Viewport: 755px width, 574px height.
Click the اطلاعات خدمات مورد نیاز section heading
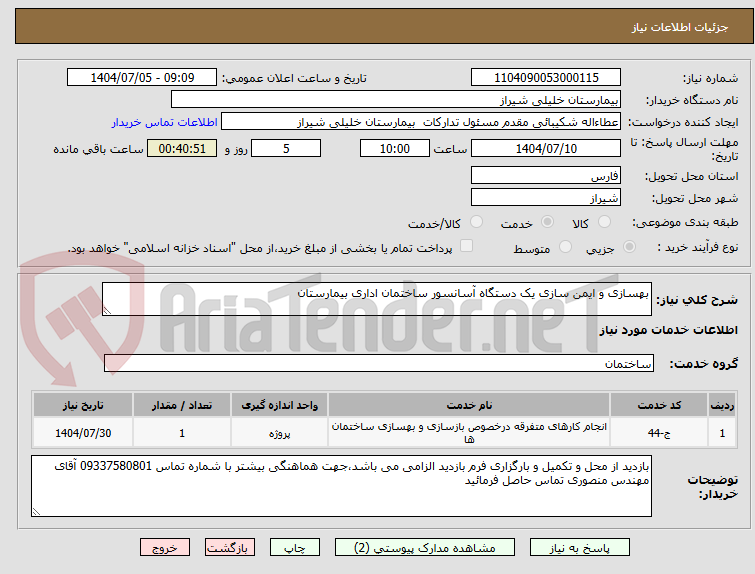coord(668,330)
